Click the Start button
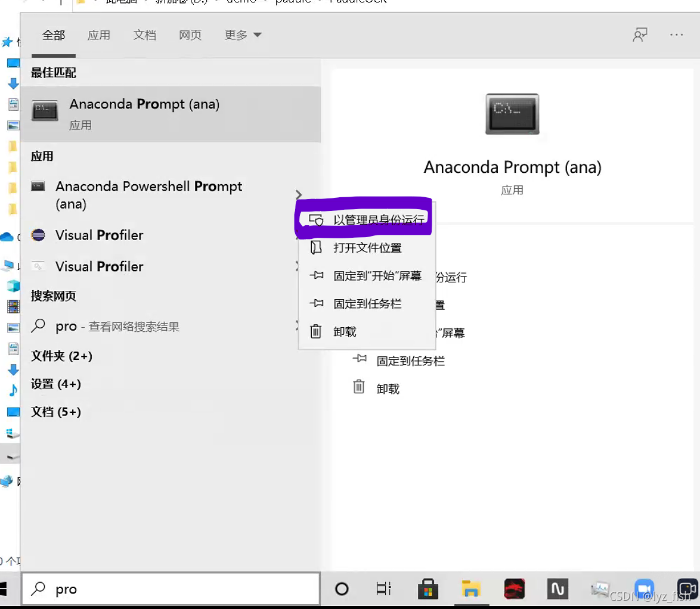Image resolution: width=700 pixels, height=609 pixels. click(4, 589)
